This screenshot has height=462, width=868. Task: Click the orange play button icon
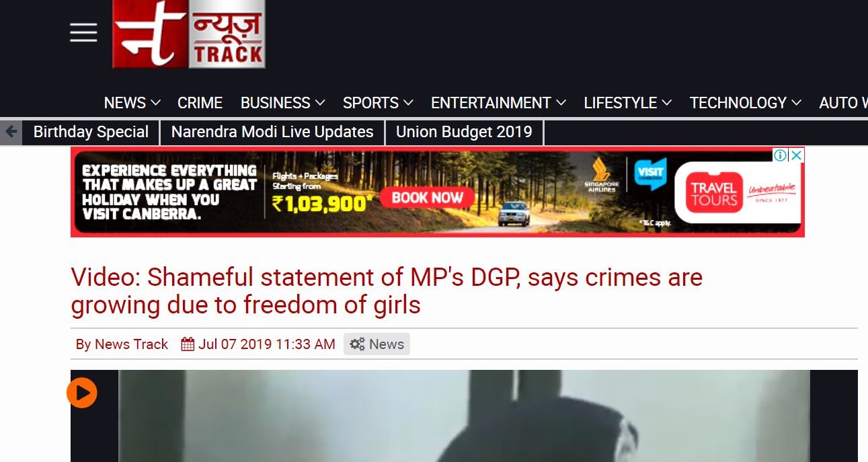click(x=82, y=393)
